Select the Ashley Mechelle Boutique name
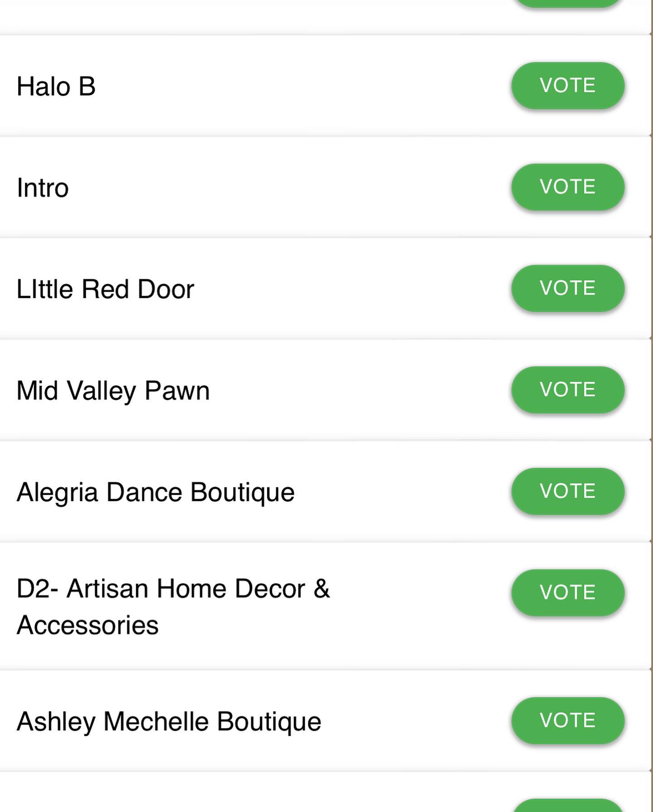 [169, 721]
